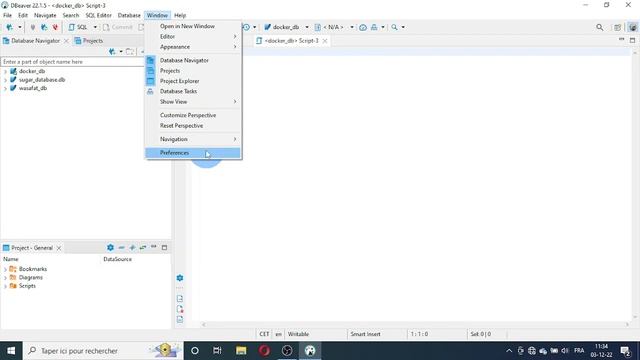This screenshot has height=360, width=640.
Task: Open the Help menu
Action: click(x=180, y=15)
